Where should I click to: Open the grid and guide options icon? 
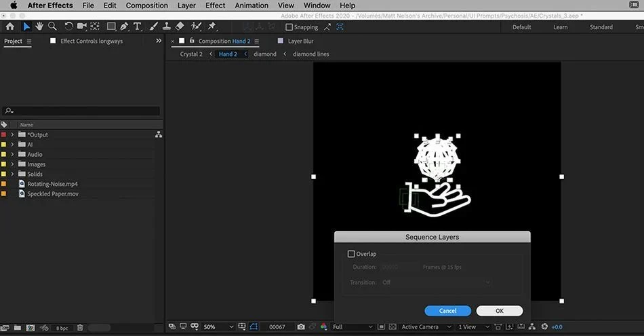242,327
